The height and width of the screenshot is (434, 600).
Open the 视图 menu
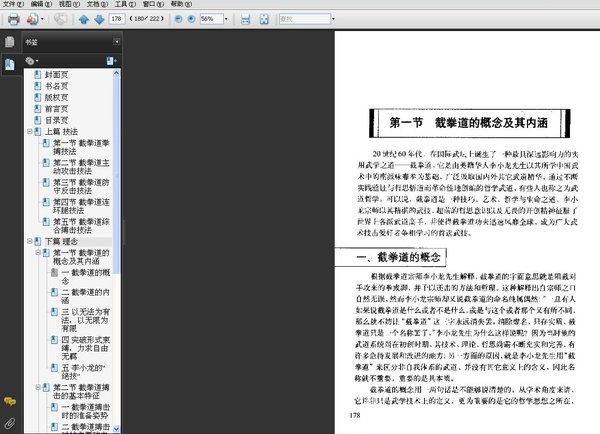pos(69,4)
